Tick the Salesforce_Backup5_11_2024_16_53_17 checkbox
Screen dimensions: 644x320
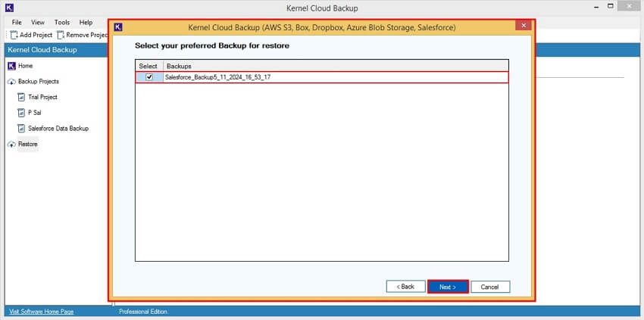(x=149, y=76)
